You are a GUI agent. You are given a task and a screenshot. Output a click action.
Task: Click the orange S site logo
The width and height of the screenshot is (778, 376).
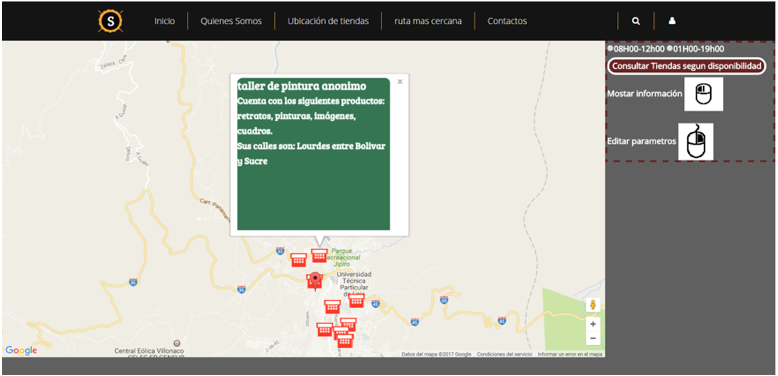110,21
